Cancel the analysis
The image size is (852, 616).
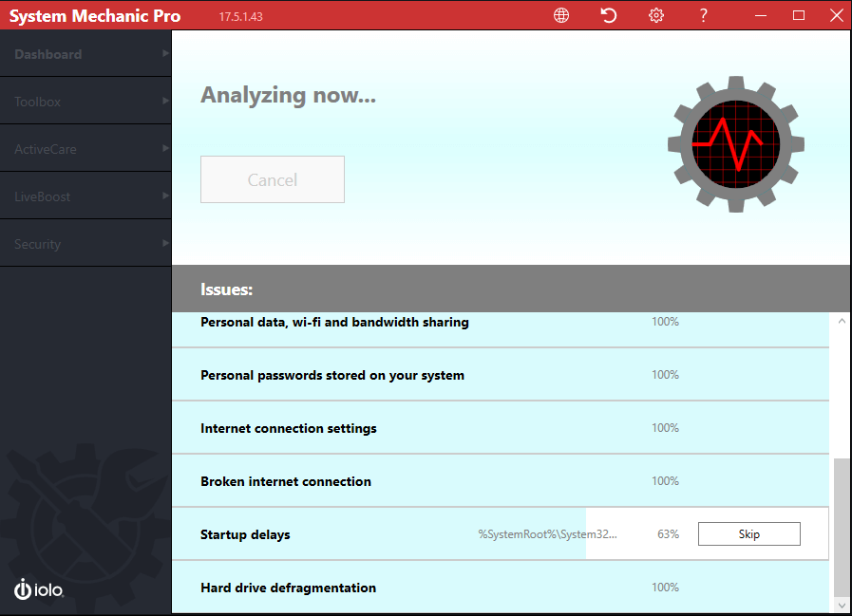[x=273, y=179]
